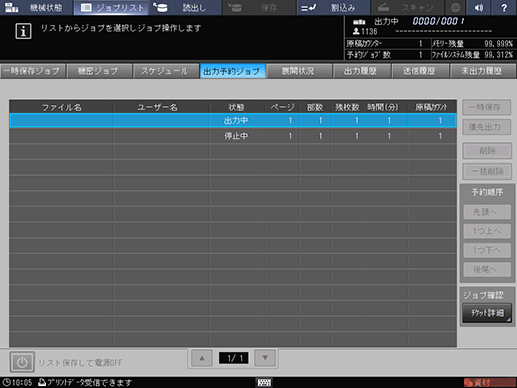517x388 pixels.
Task: Click the ユーザー名 column header
Action: pos(162,107)
